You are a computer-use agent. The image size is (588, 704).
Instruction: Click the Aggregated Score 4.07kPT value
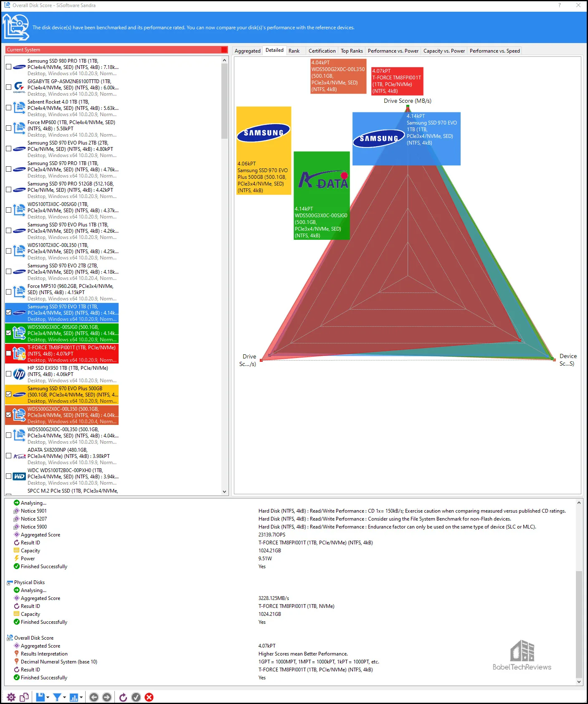(x=267, y=646)
